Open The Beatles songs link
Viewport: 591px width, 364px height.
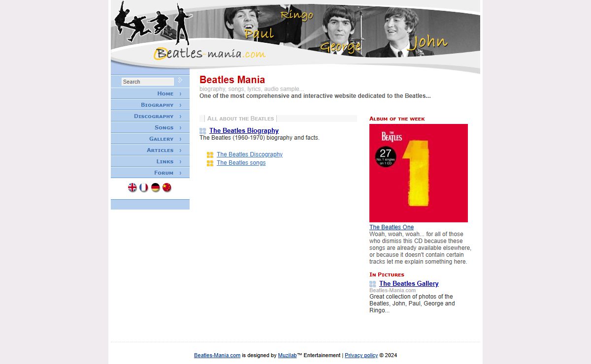coord(241,163)
